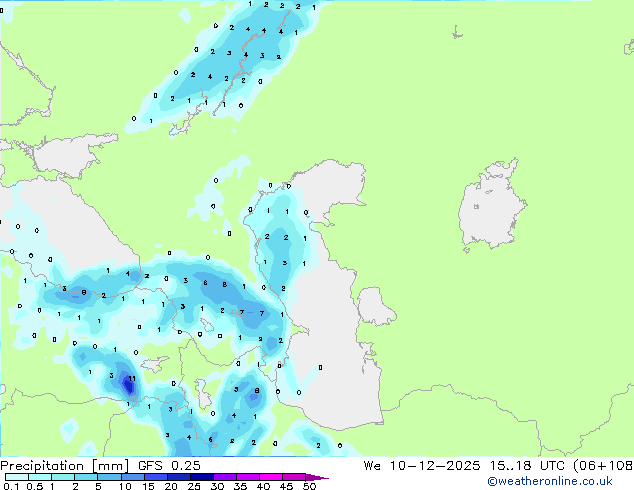Click the legend scale label '25'
This screenshot has width=634, height=490.
click(x=194, y=486)
